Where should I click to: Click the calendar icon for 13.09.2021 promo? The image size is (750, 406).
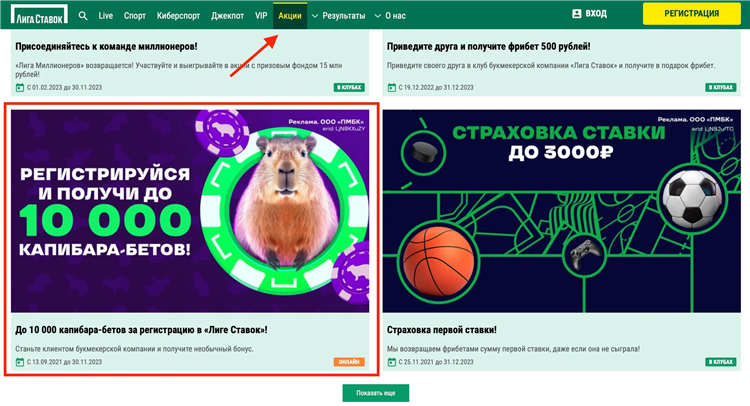click(20, 362)
